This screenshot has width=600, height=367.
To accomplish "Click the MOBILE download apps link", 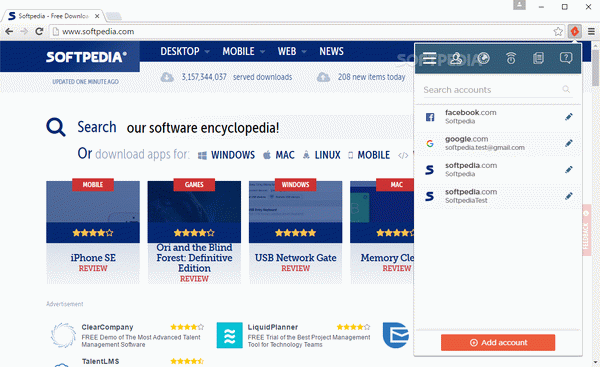I will click(x=369, y=155).
